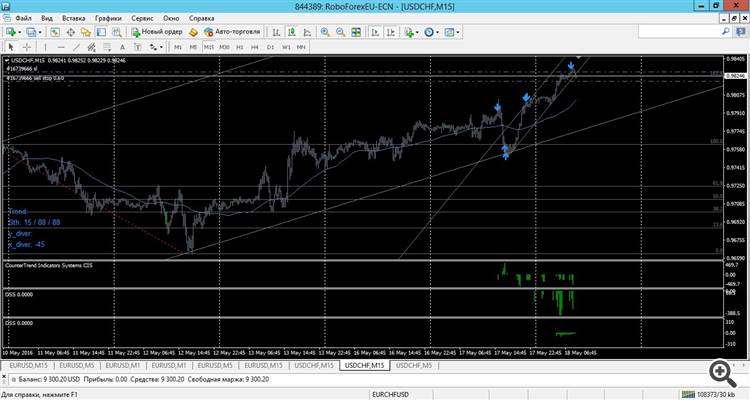Select the arrow cursor tool

click(11, 47)
